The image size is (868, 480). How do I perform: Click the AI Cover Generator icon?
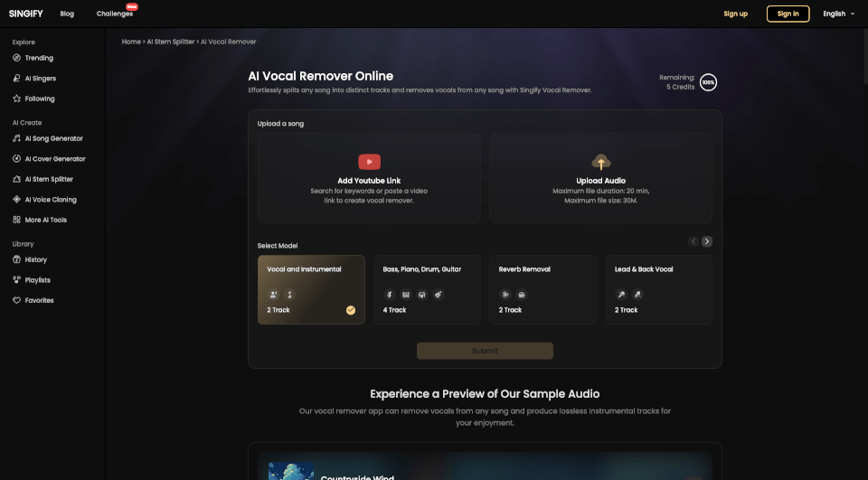pos(16,159)
